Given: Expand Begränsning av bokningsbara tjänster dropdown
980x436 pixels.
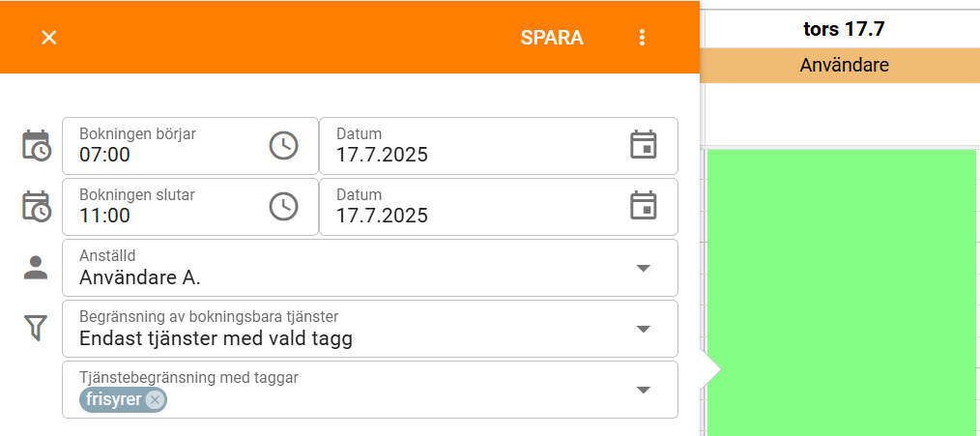Looking at the screenshot, I should (643, 329).
